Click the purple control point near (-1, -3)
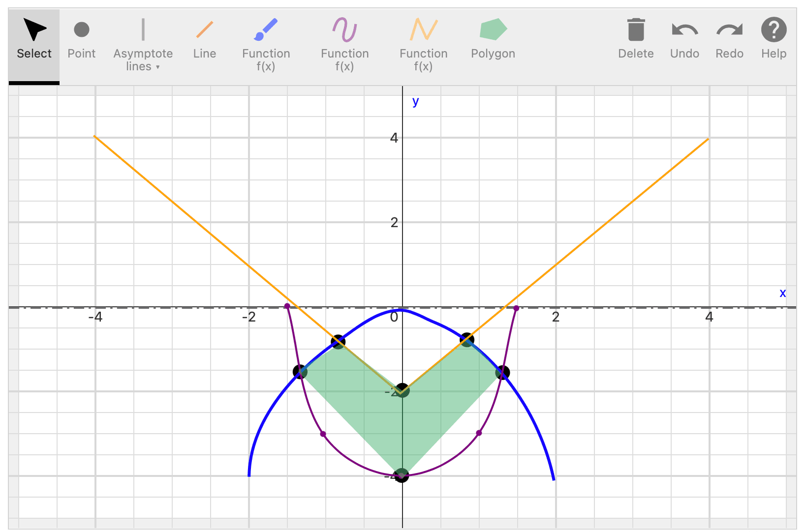This screenshot has width=805, height=532. [323, 434]
